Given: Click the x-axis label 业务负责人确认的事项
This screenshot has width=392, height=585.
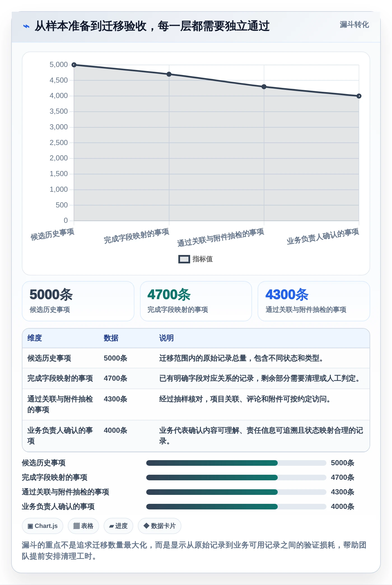Looking at the screenshot, I should (x=323, y=236).
